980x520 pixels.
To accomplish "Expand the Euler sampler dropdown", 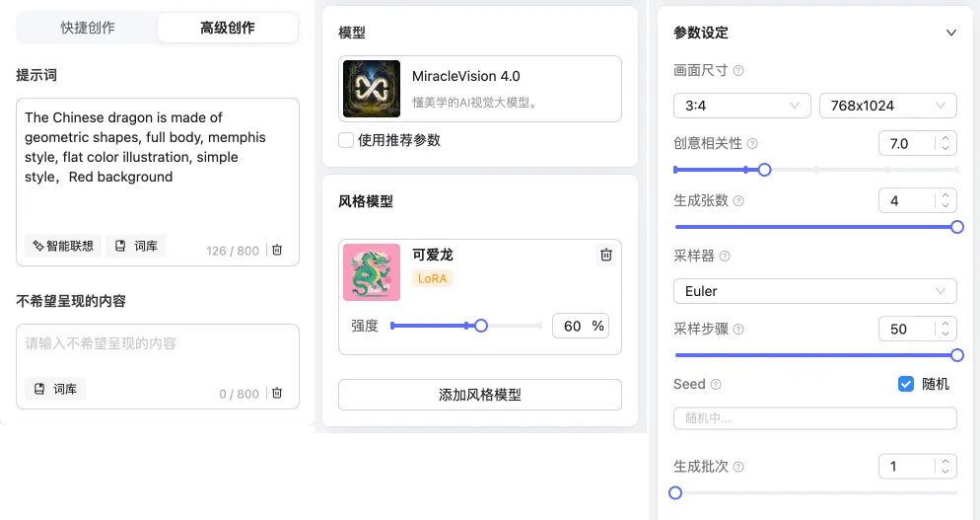I will coord(814,291).
